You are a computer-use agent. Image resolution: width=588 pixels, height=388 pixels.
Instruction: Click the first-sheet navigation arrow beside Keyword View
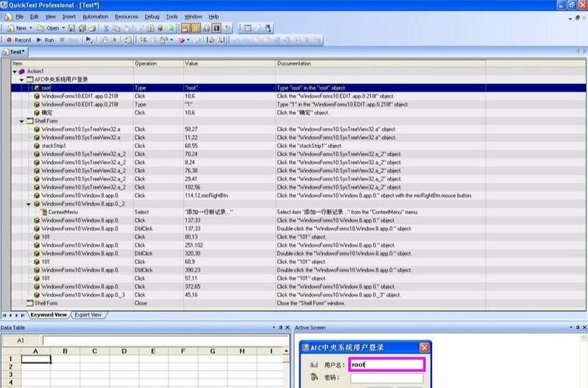tap(4, 315)
